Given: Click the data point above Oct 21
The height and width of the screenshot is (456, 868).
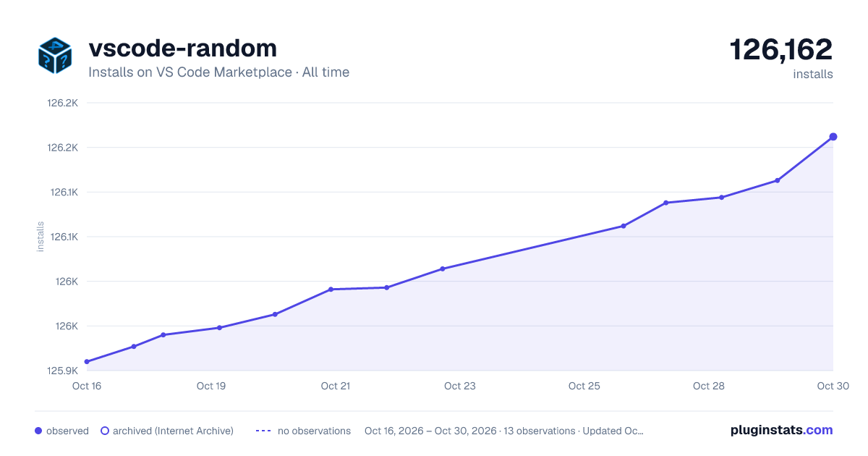Looking at the screenshot, I should [331, 290].
